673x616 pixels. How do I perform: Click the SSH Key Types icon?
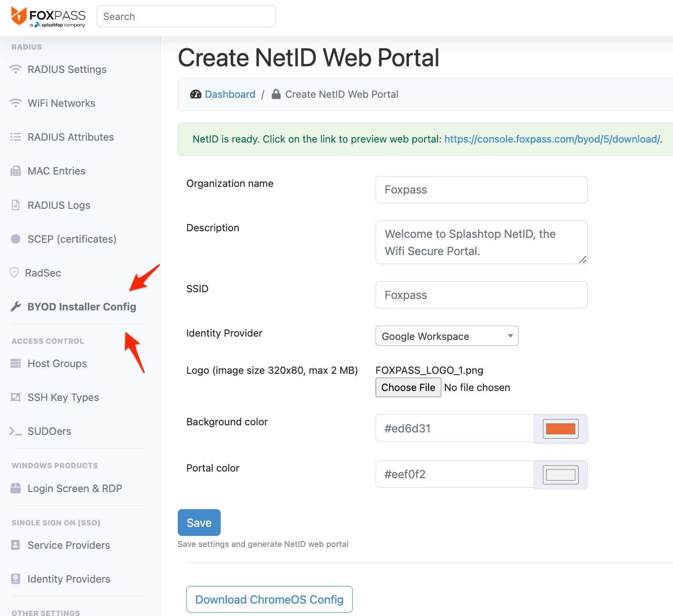click(x=16, y=397)
